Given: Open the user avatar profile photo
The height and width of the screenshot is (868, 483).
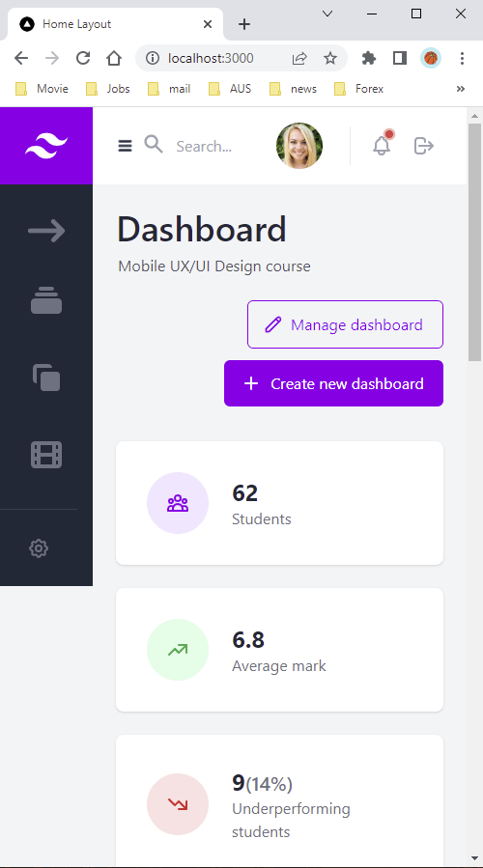Looking at the screenshot, I should 299,146.
